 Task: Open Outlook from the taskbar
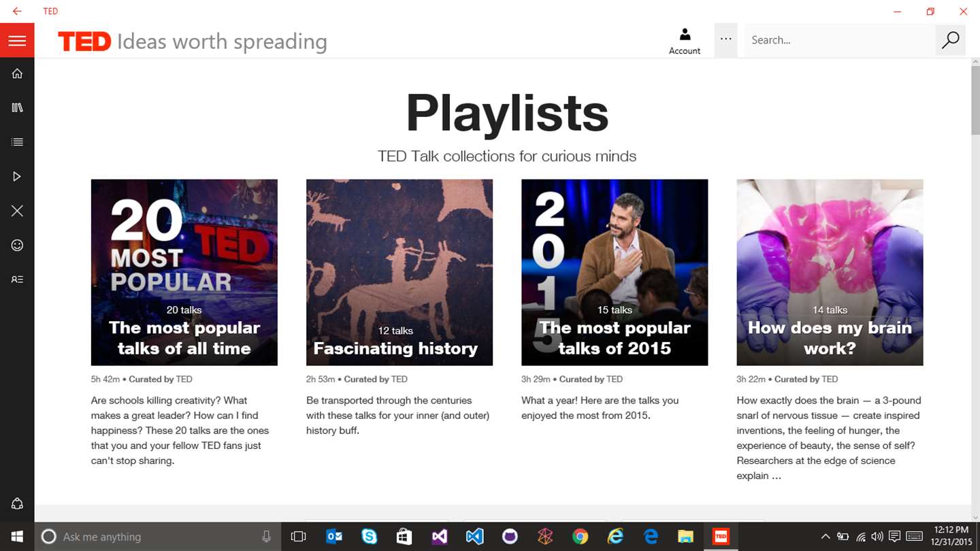tap(334, 537)
